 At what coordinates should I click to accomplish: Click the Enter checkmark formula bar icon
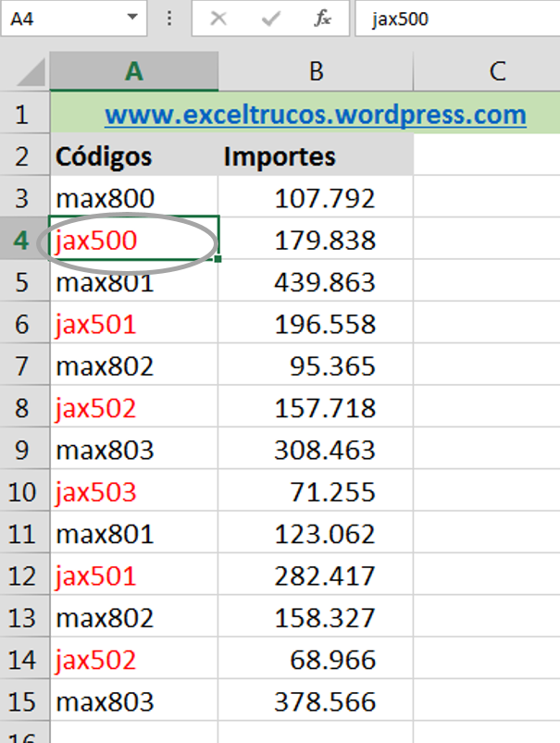(x=271, y=19)
